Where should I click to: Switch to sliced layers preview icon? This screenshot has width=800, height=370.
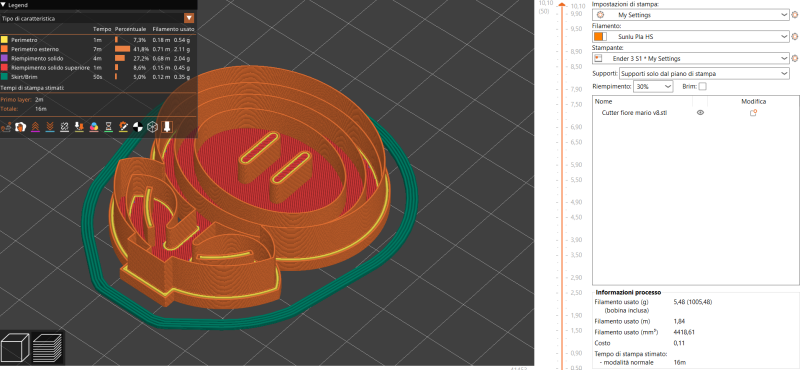pyautogui.click(x=47, y=348)
